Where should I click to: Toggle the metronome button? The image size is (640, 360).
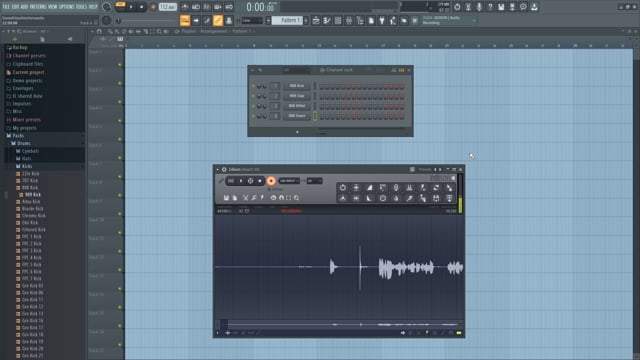(185, 7)
